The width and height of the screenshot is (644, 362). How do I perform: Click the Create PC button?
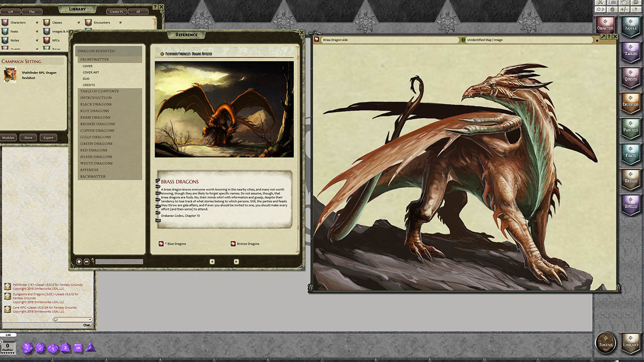116,12
